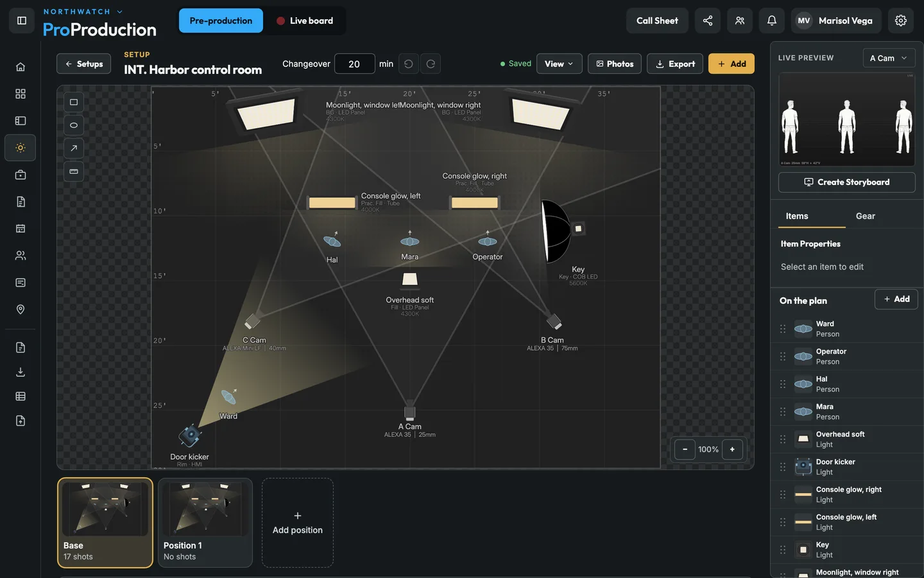Switch to the Gear tab
Screen dimensions: 924x578
[x=865, y=216]
